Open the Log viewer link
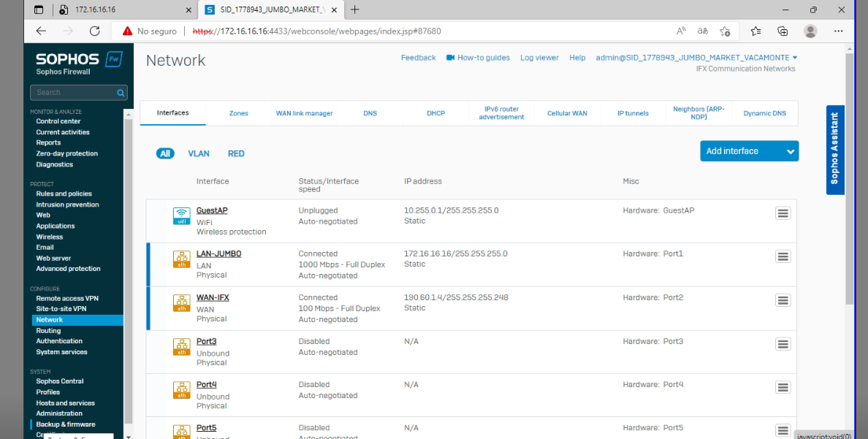 point(539,58)
